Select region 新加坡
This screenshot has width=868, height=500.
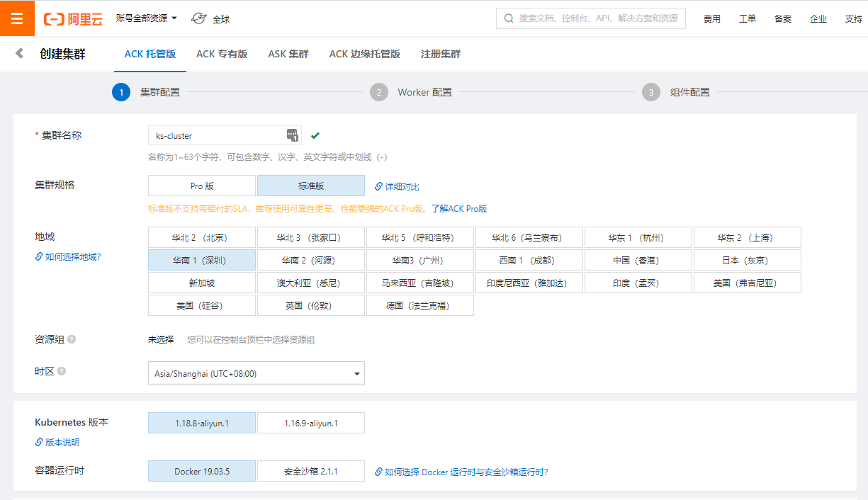tap(202, 283)
